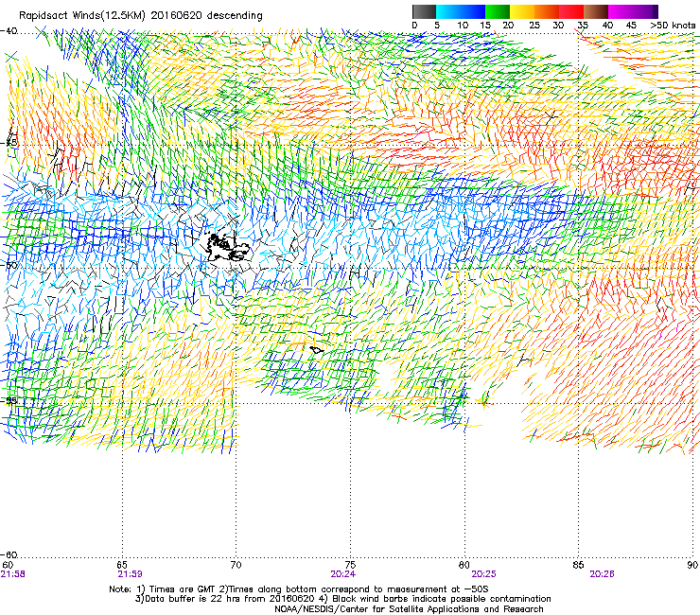Image resolution: width=700 pixels, height=615 pixels.
Task: Click the red 30-35 knots legend segment
Action: tap(571, 11)
